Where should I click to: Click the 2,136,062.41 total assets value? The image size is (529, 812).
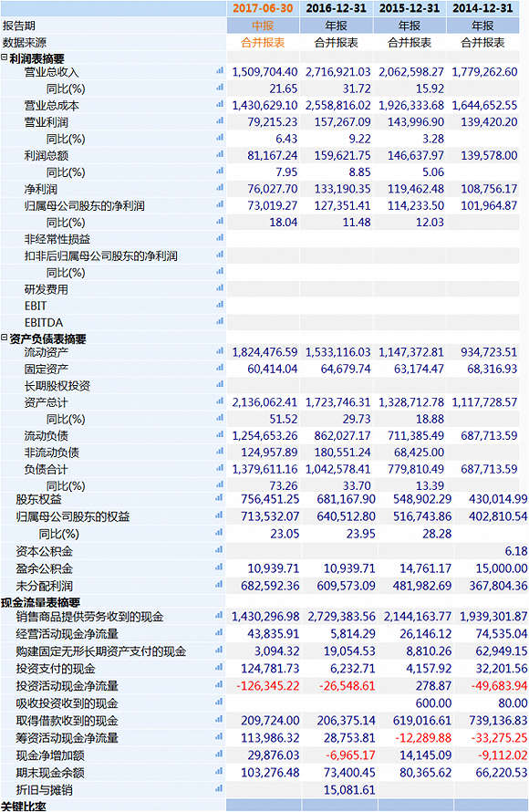coord(264,401)
